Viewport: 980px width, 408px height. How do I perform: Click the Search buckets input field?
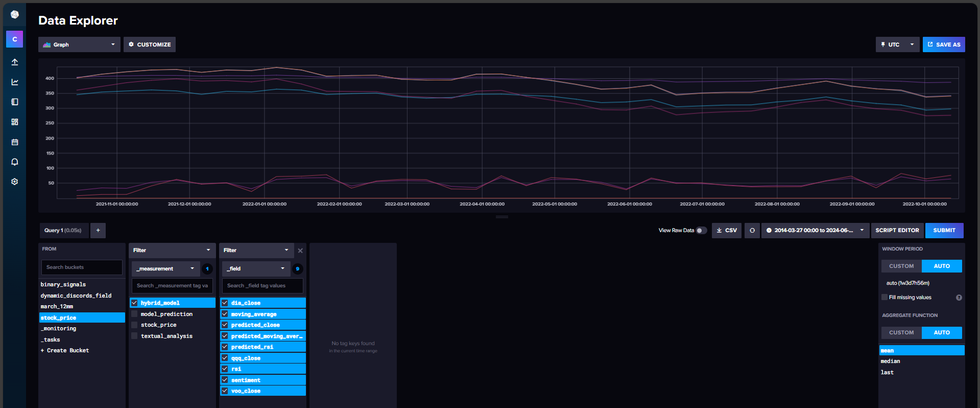point(82,267)
